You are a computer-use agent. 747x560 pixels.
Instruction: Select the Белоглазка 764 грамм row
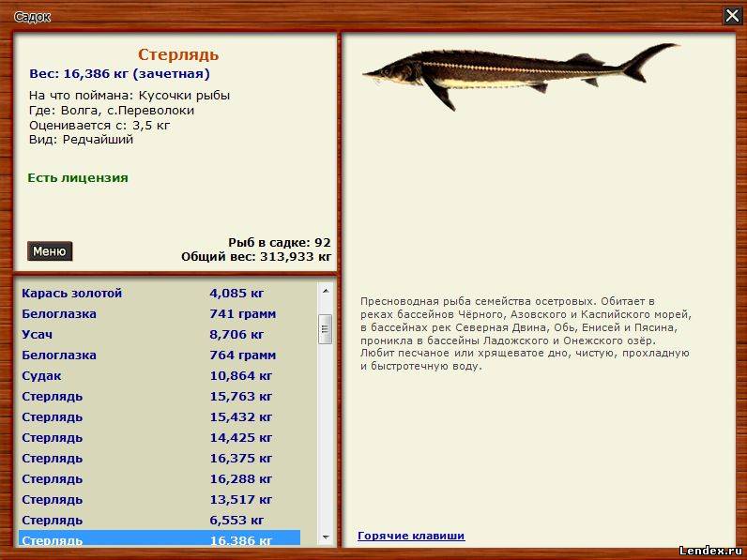point(160,356)
